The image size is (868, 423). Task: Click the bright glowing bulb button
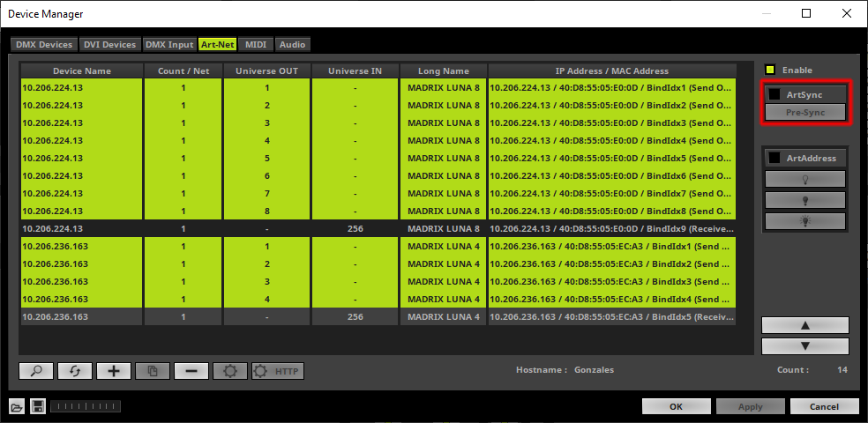click(805, 221)
